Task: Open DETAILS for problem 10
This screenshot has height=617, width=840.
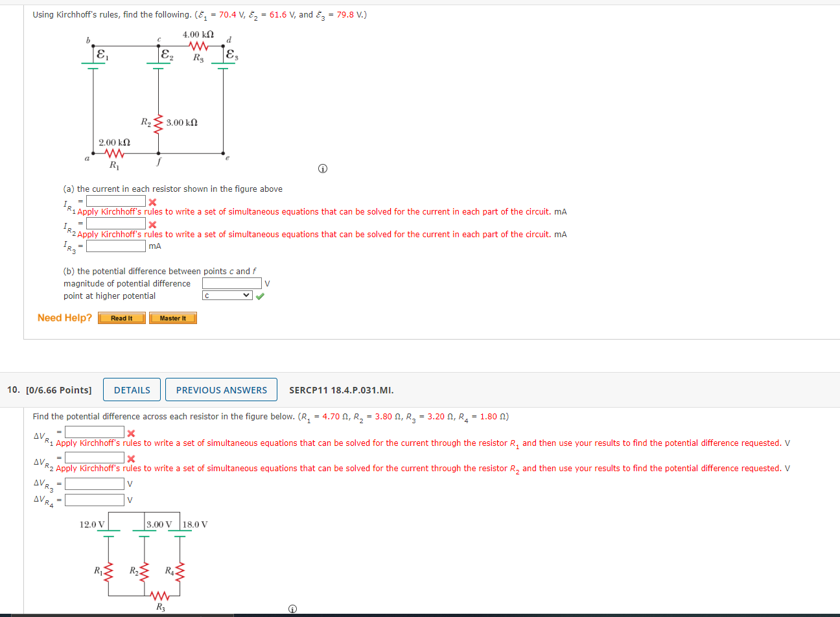Action: 132,390
